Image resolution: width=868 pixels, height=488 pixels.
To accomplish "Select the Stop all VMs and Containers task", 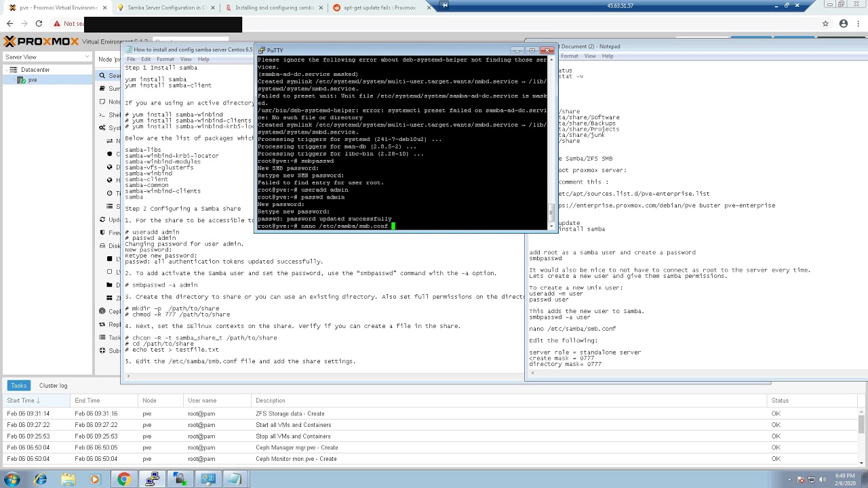I will (430, 436).
